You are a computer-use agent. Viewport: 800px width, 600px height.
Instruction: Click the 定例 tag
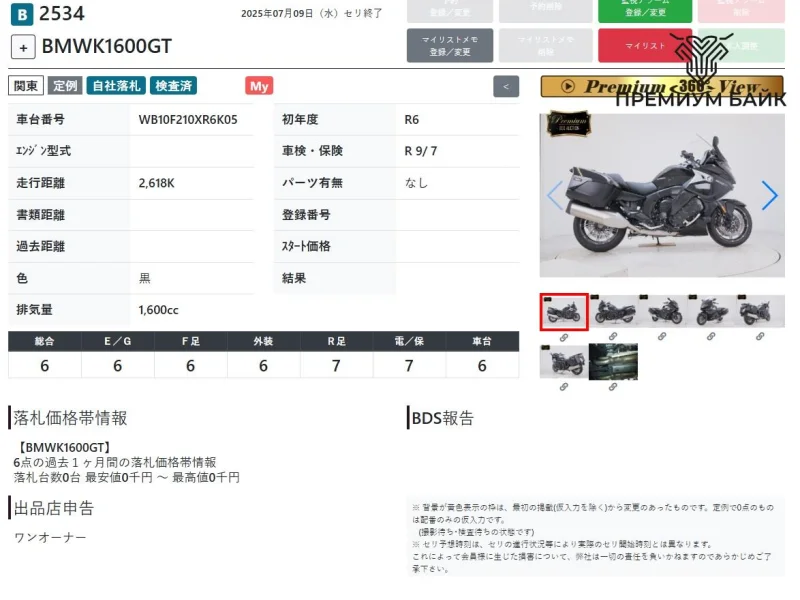tap(66, 86)
